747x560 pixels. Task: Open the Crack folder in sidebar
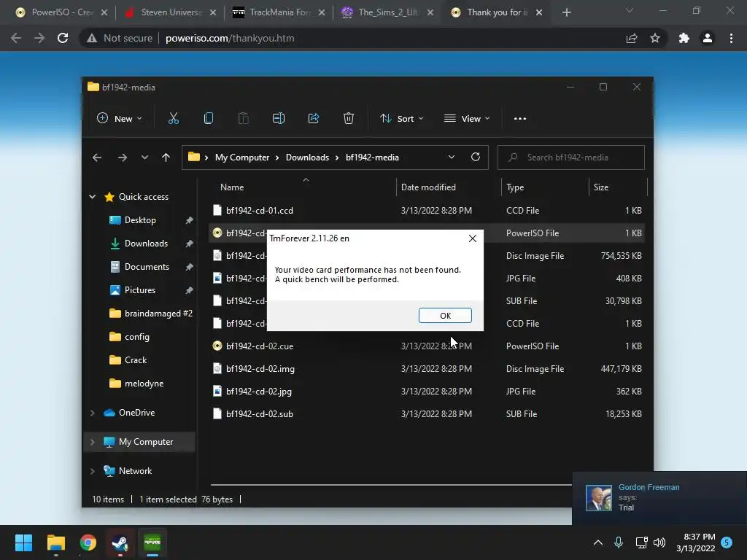135,360
